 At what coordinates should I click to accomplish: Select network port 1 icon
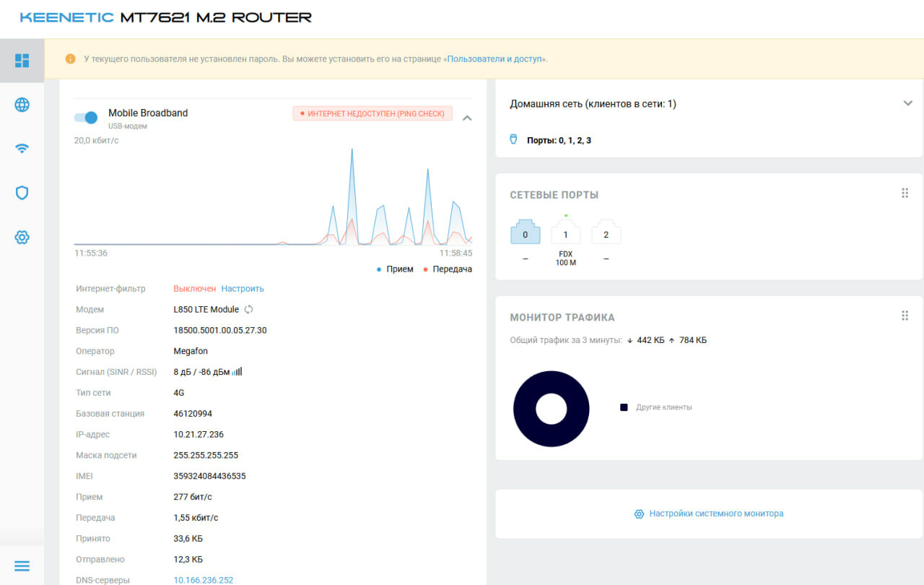point(566,232)
